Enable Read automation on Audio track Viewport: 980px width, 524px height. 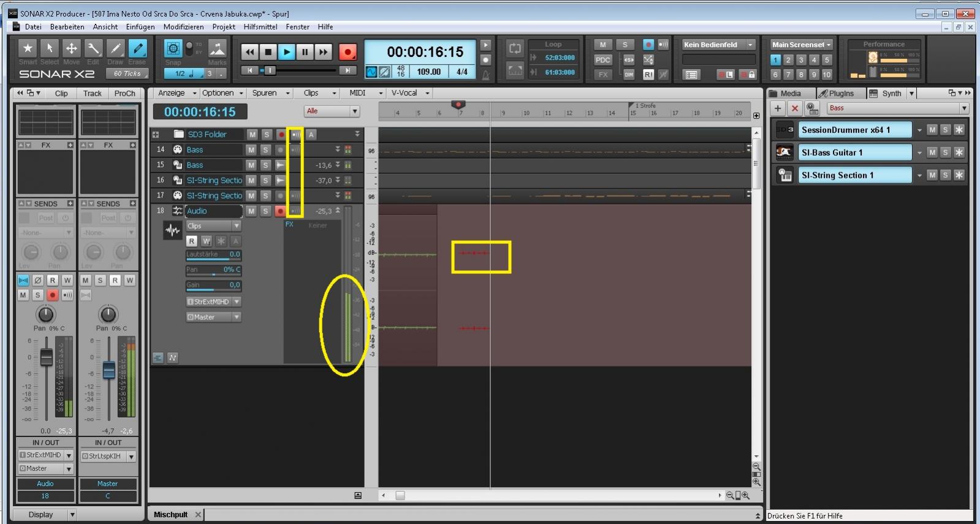[x=192, y=241]
